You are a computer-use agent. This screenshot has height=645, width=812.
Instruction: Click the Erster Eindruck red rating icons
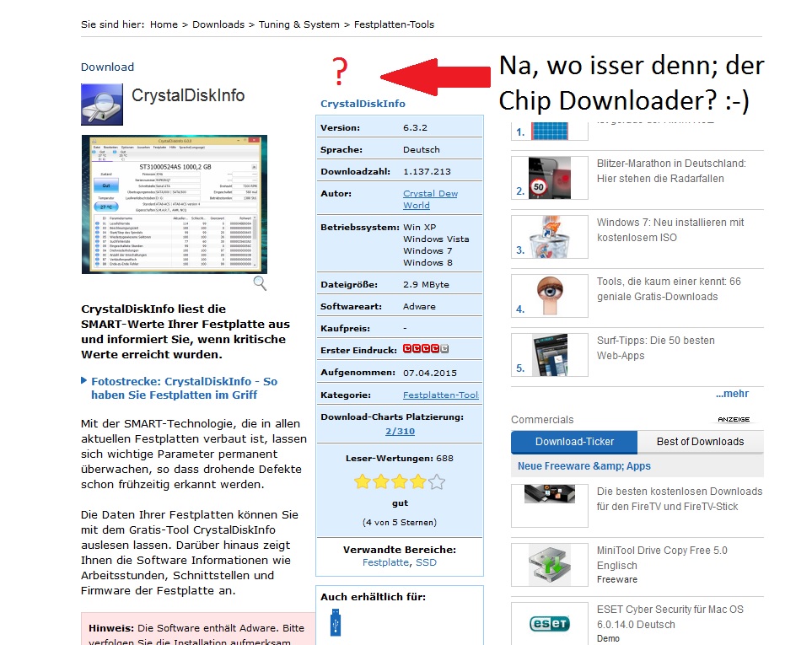click(x=426, y=349)
